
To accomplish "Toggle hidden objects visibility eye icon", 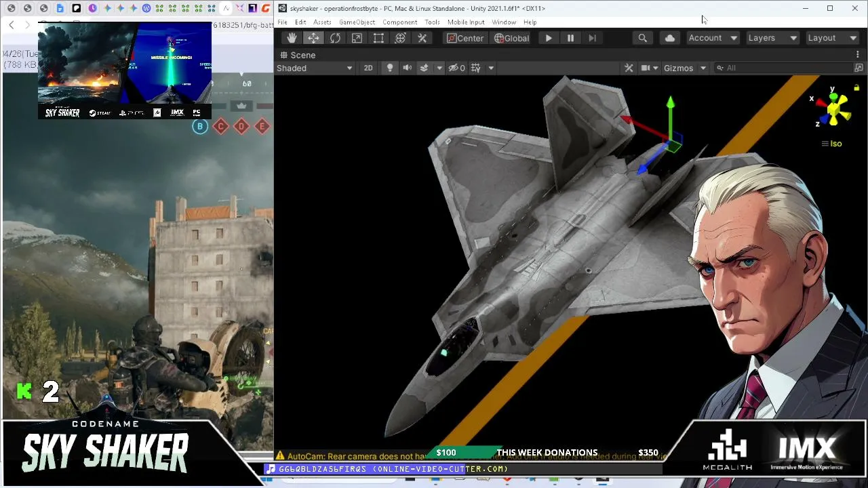I will point(456,68).
